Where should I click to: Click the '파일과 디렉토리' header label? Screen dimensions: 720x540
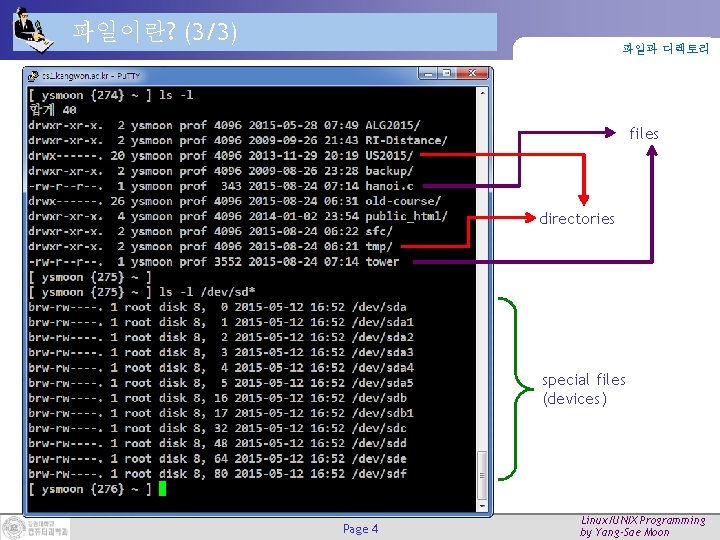tap(666, 48)
